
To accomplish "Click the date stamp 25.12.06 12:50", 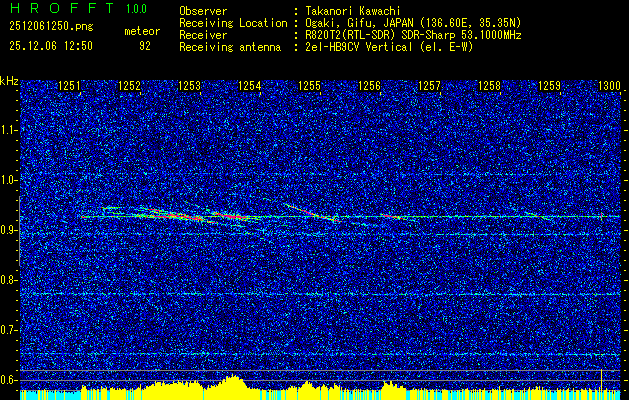I will click(51, 46).
